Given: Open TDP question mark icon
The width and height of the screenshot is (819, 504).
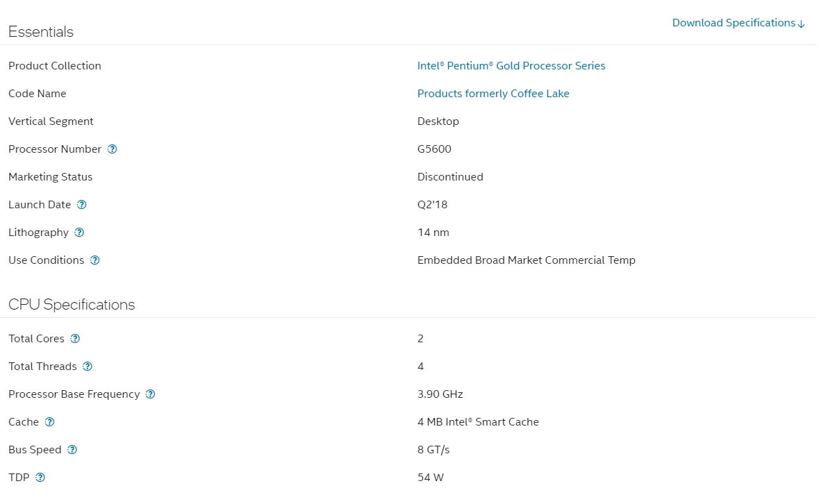Looking at the screenshot, I should coord(40,478).
